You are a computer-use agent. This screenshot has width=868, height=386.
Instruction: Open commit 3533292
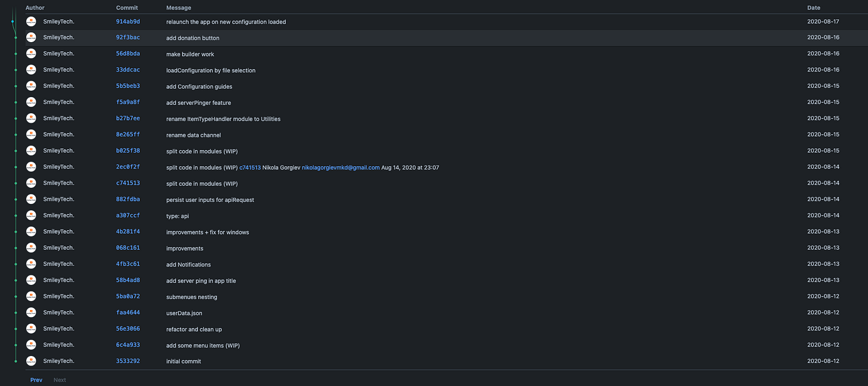pos(128,360)
